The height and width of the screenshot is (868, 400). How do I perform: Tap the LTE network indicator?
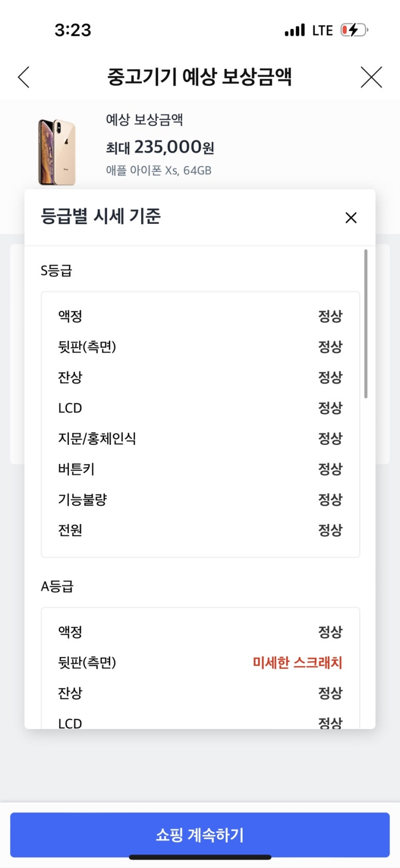[322, 31]
